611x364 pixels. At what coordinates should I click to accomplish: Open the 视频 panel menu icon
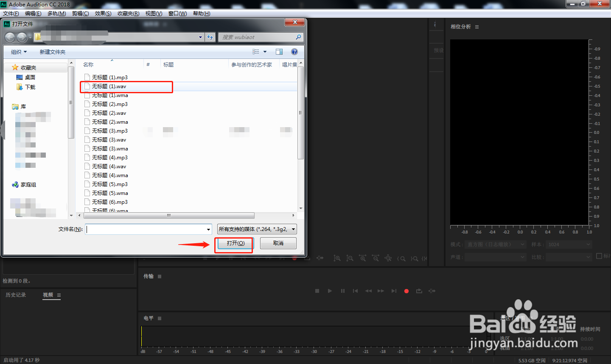59,295
